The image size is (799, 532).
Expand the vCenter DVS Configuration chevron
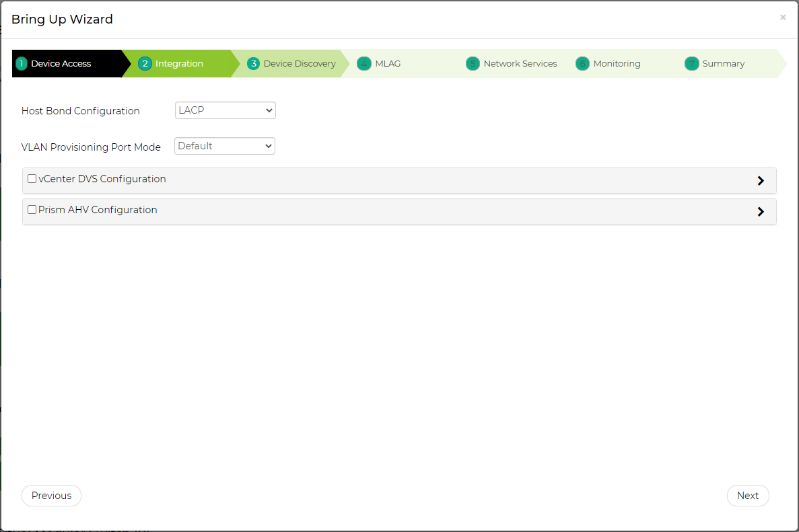[x=761, y=181]
